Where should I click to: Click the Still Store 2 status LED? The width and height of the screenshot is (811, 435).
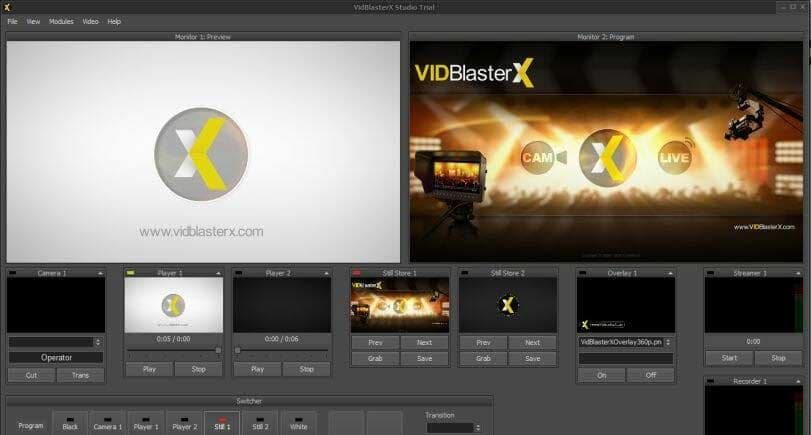click(x=465, y=273)
